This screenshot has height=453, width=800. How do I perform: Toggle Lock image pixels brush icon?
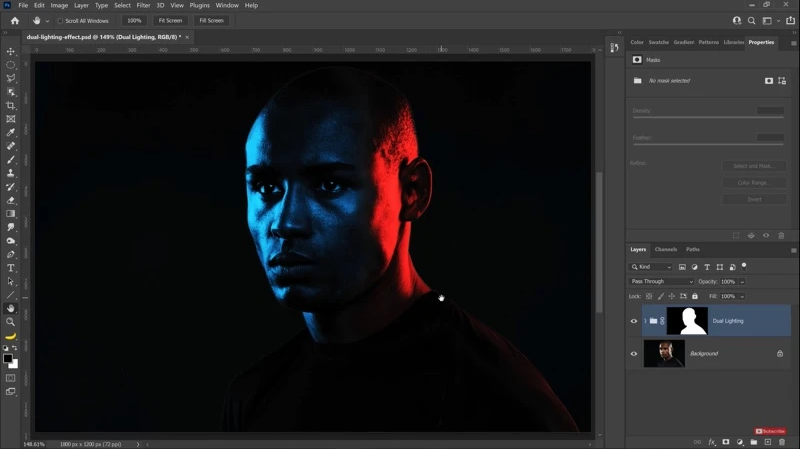[661, 296]
